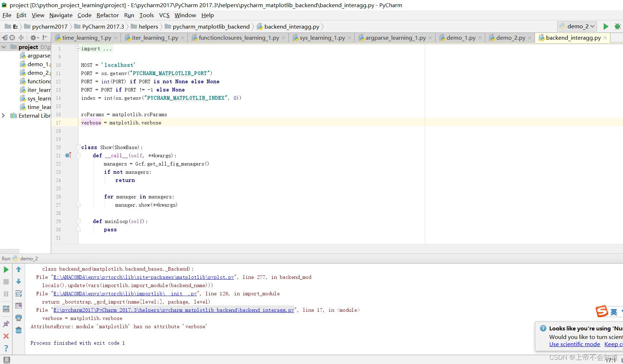Screen dimensions: 623x364
Task: Collapse mainloop method fold marker
Action: pos(78,221)
